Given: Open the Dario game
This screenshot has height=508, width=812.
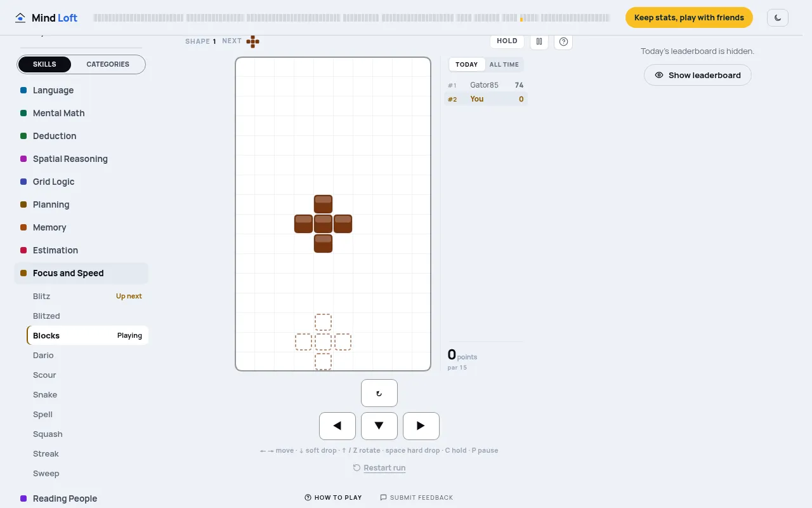Looking at the screenshot, I should tap(88, 355).
